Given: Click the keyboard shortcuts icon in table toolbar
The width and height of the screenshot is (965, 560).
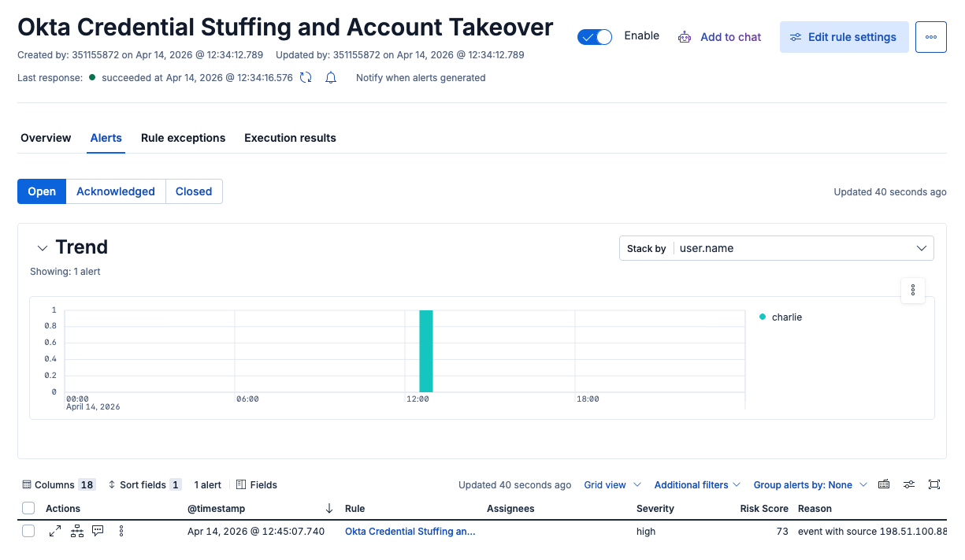Looking at the screenshot, I should 884,484.
